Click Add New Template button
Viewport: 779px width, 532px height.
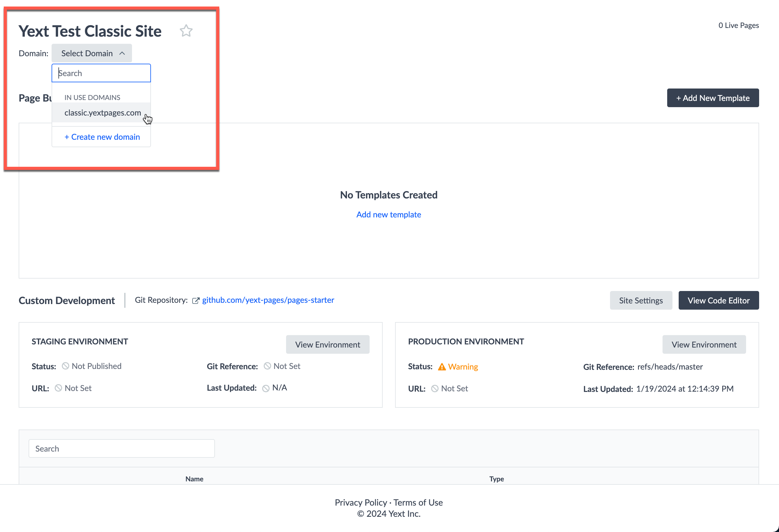(x=713, y=98)
